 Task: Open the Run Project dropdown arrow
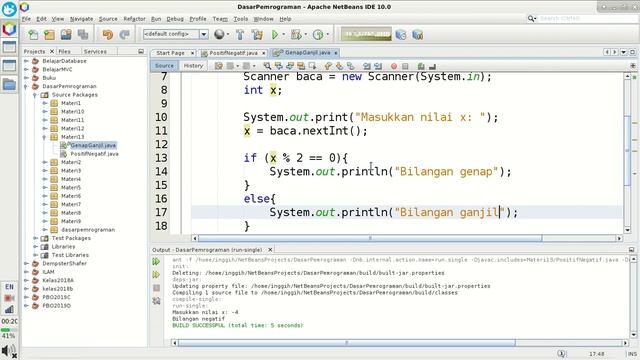pyautogui.click(x=283, y=35)
